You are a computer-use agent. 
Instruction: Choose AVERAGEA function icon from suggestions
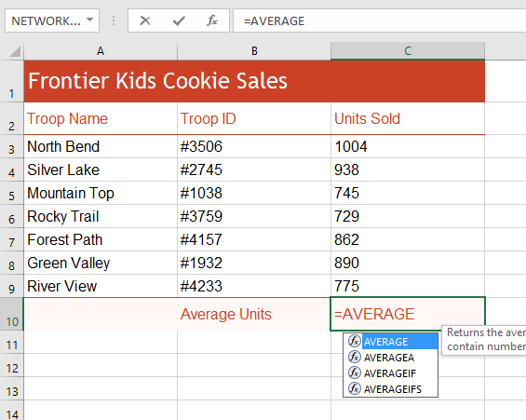tap(355, 357)
